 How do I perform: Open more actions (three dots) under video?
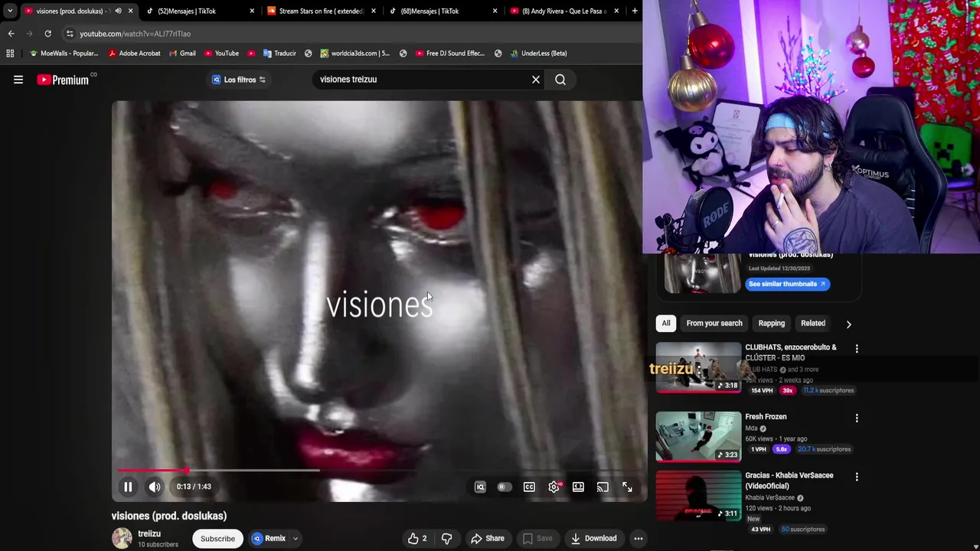[x=638, y=539]
